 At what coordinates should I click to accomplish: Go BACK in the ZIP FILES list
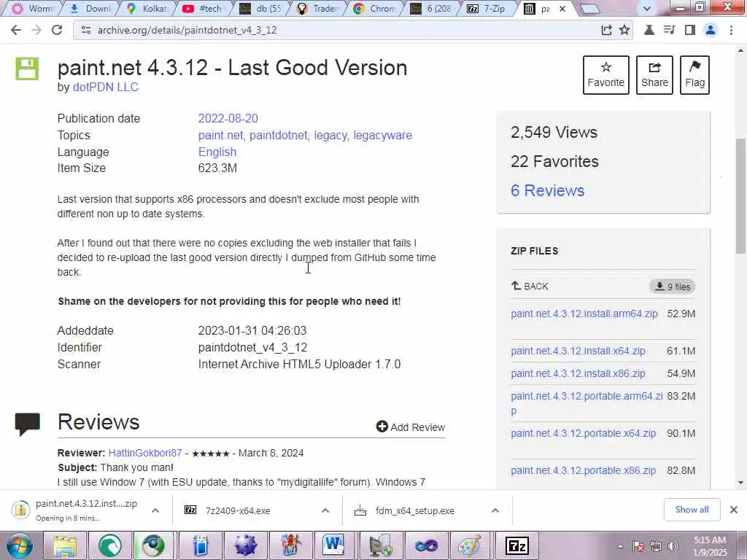point(530,286)
